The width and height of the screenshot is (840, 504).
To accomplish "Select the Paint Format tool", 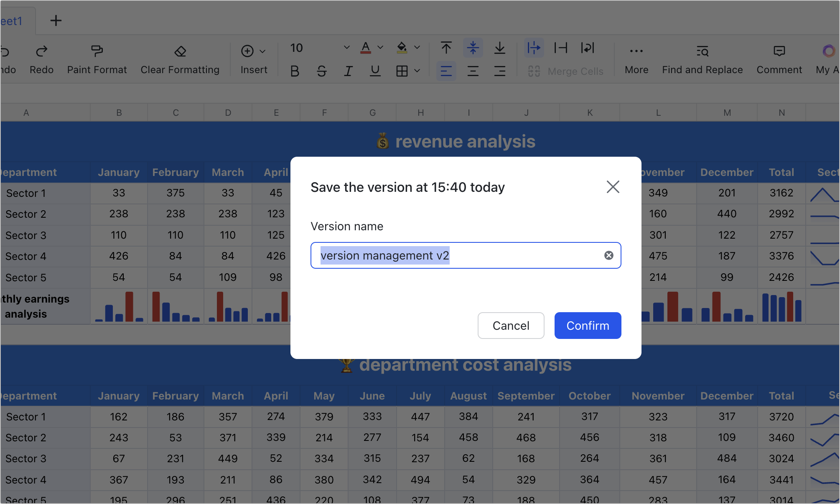I will coord(97,59).
